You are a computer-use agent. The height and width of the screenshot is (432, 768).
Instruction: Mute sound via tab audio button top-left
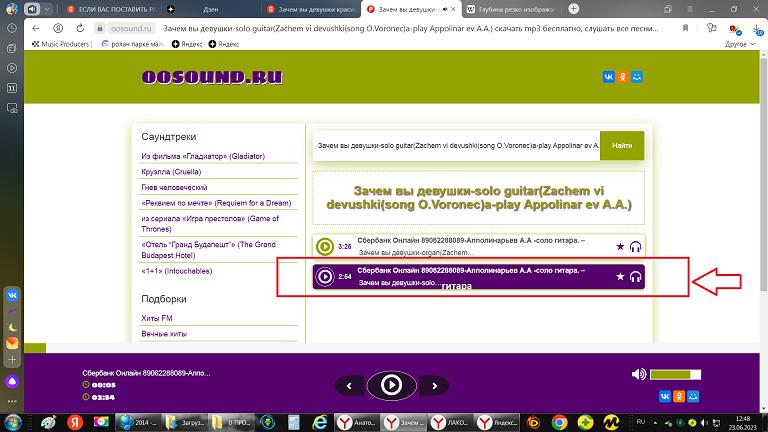(32, 9)
